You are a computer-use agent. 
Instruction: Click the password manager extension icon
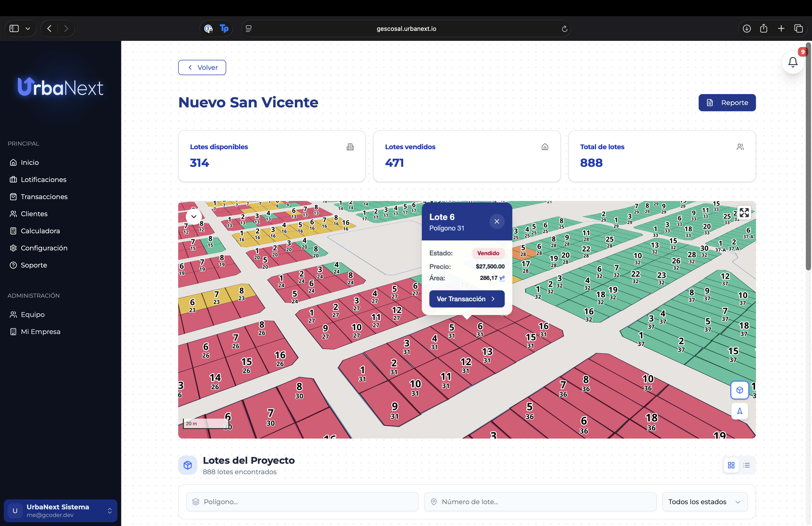(208, 29)
